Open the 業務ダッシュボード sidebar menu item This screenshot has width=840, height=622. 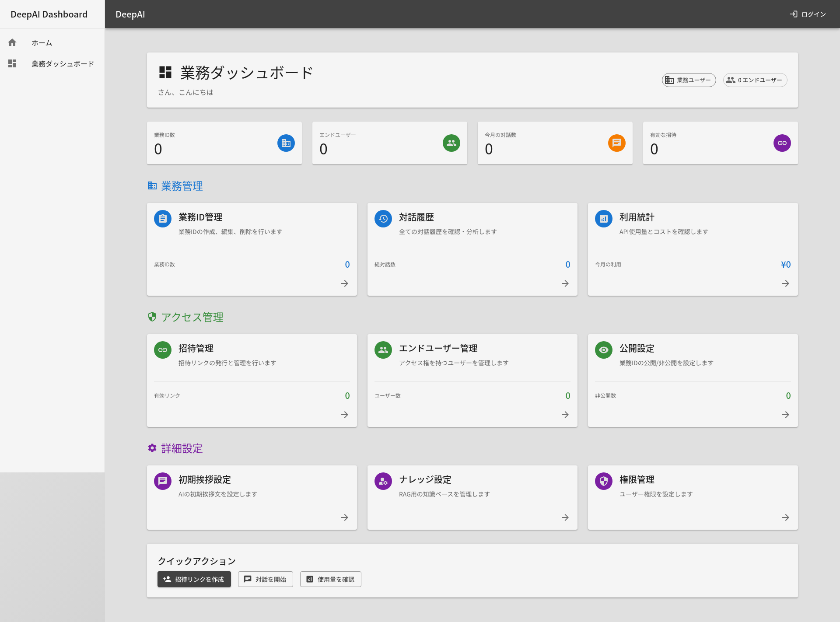52,63
